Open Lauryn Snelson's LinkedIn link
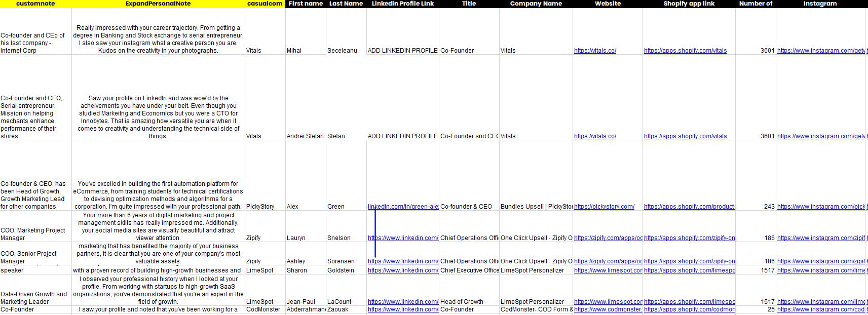 (x=403, y=238)
